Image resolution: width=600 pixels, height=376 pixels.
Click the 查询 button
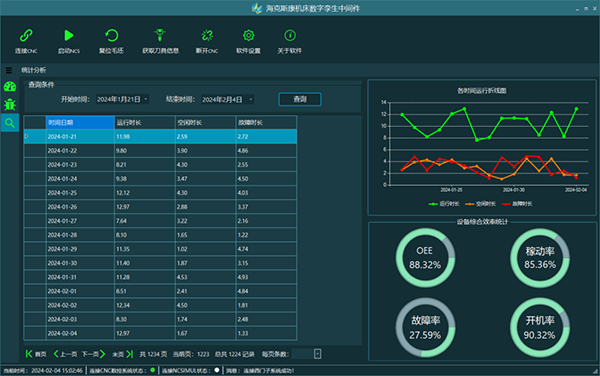coord(300,99)
